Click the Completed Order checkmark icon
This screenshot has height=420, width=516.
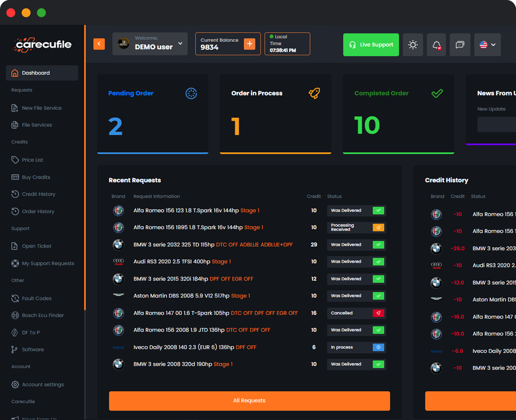click(437, 93)
